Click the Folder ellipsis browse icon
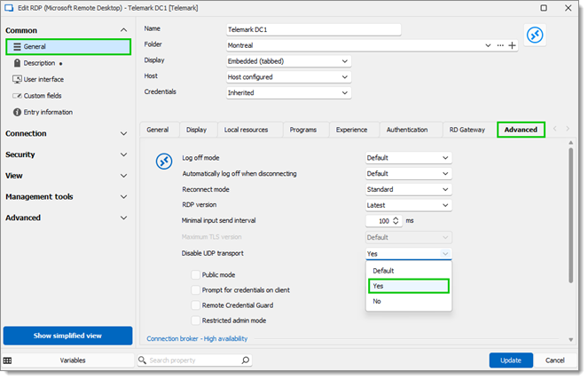Viewport: 588px width, 380px height. [500, 45]
